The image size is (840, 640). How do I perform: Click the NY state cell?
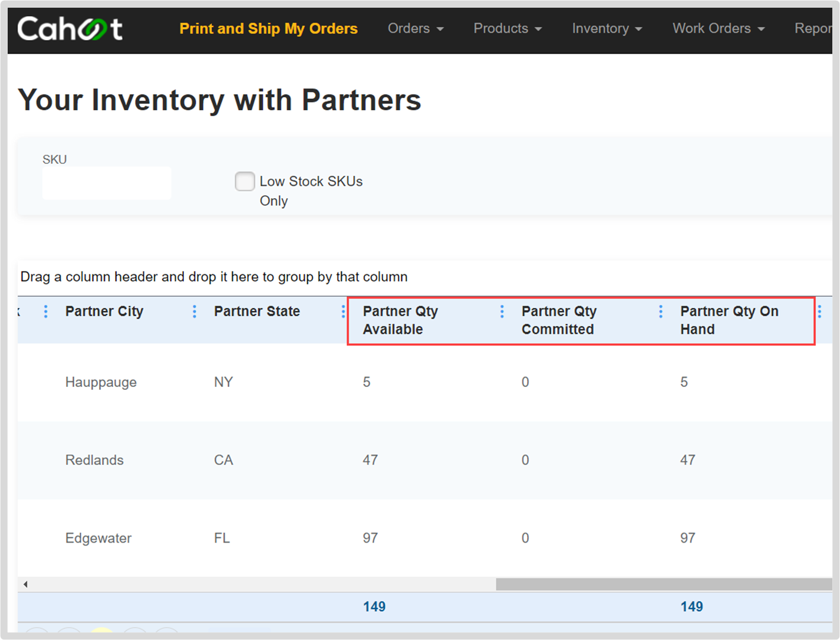pos(223,382)
